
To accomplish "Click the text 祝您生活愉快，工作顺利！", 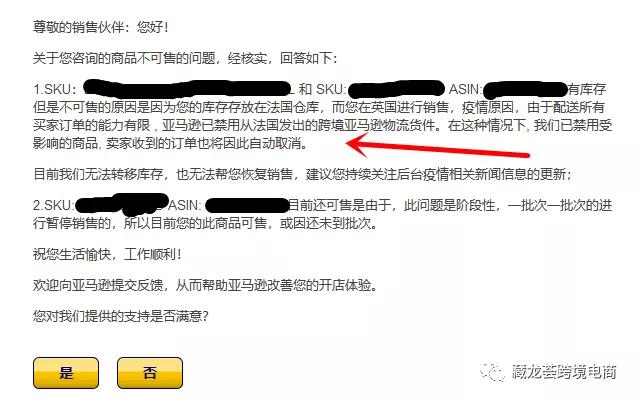I will [108, 254].
